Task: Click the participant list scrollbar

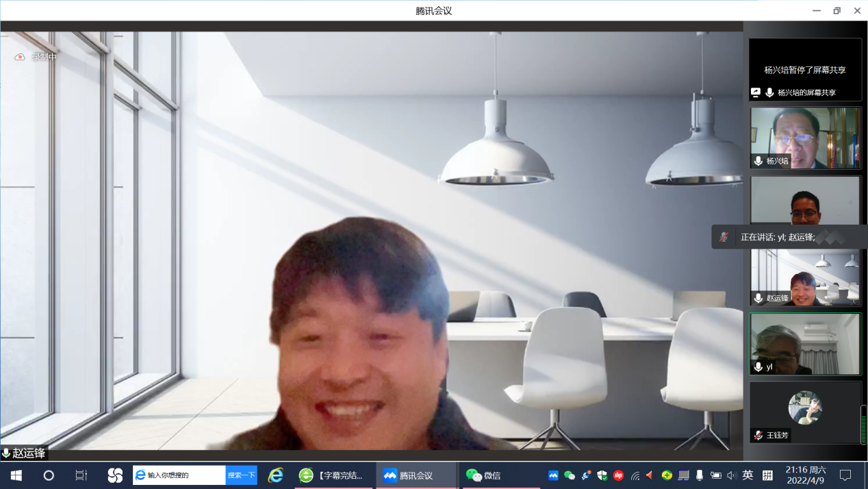Action: (x=863, y=425)
